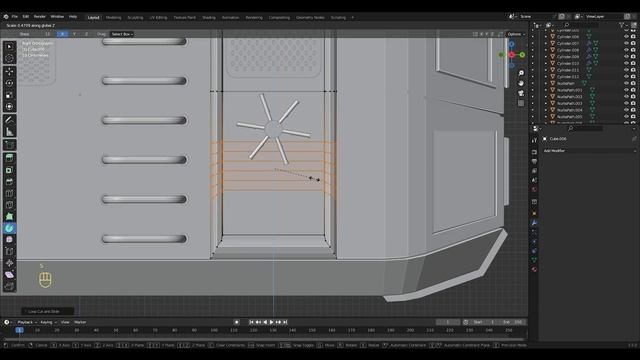Screen dimensions: 640x360
Task: Set spin axis to Y
Action: click(x=74, y=34)
